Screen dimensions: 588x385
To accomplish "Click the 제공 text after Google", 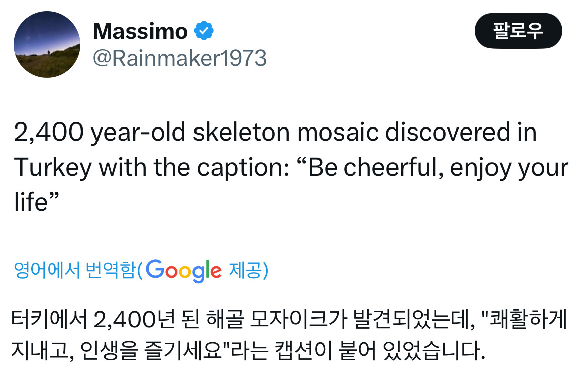I will [247, 270].
